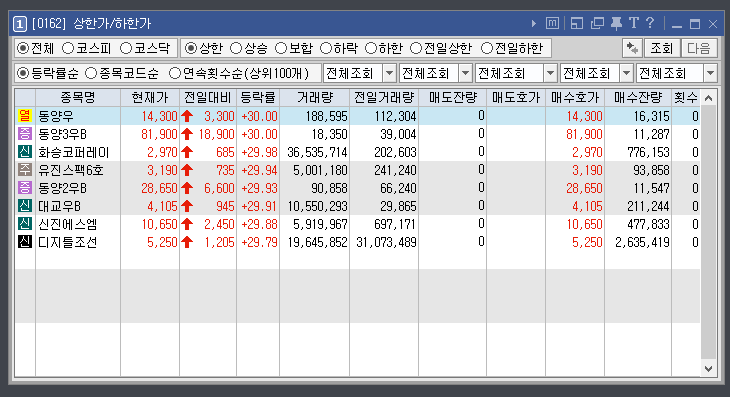Click volume 36,535,714 cell
The width and height of the screenshot is (730, 397).
click(318, 152)
